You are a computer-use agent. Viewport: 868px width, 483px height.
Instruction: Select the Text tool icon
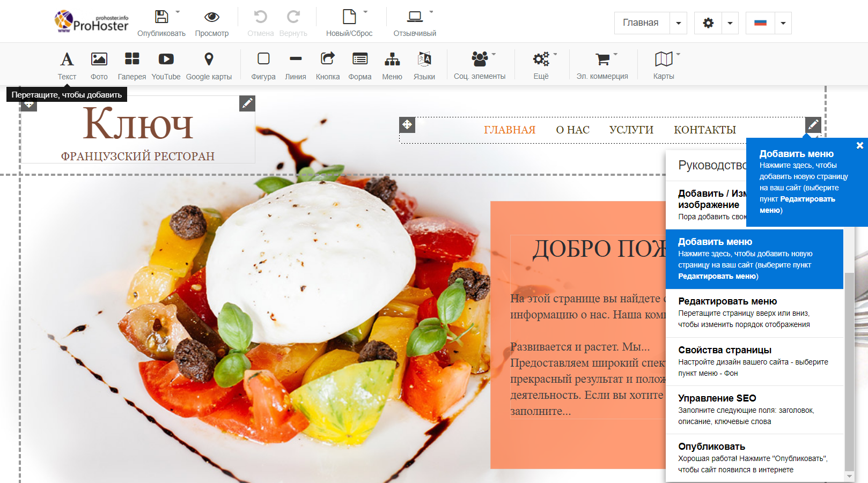67,59
